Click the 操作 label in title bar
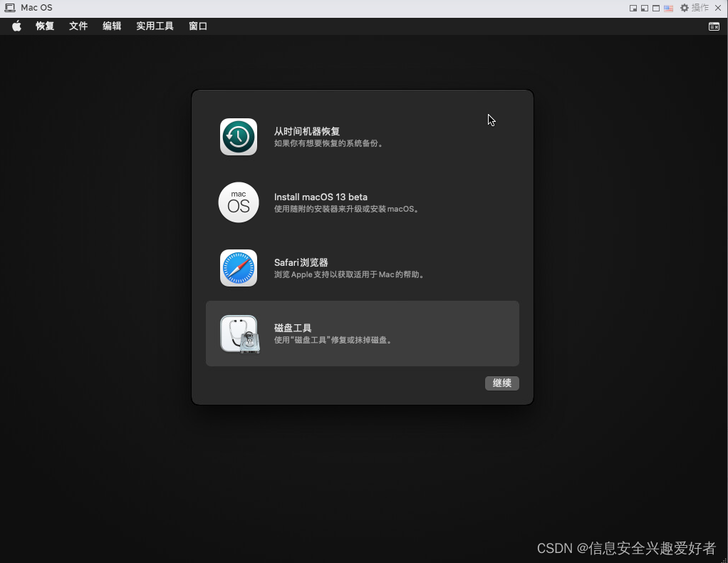This screenshot has width=728, height=563. click(x=700, y=8)
